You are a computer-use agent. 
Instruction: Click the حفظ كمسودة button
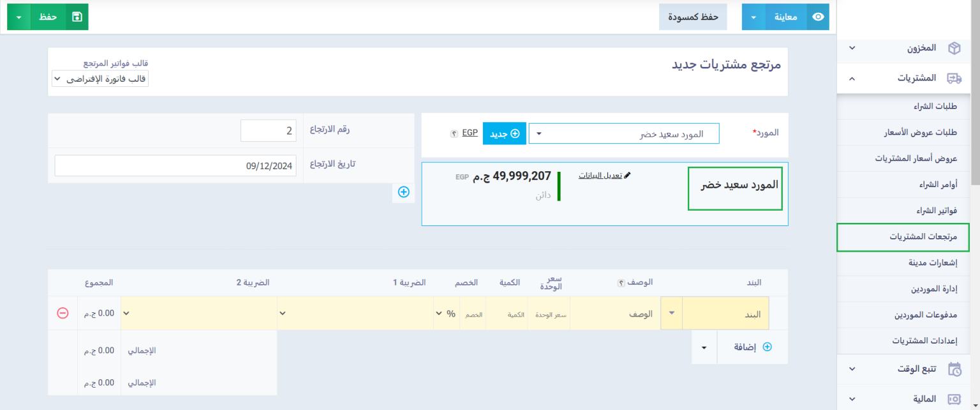coord(693,17)
